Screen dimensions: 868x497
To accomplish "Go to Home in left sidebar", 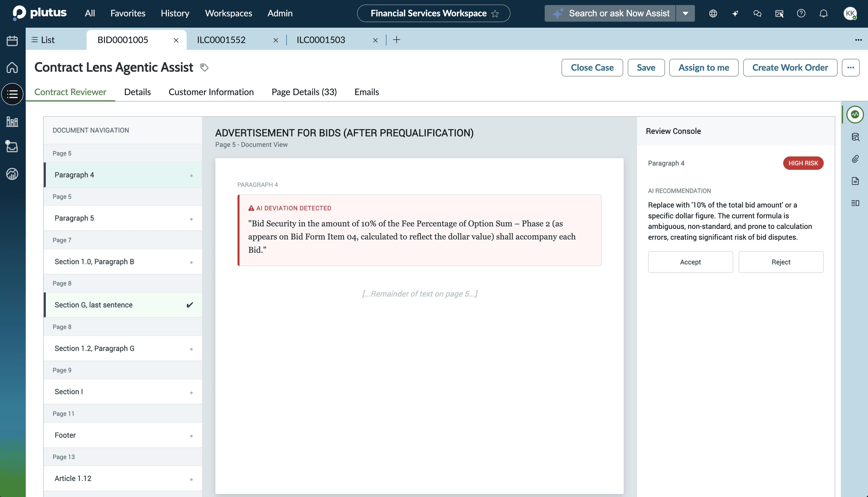I will click(x=12, y=67).
